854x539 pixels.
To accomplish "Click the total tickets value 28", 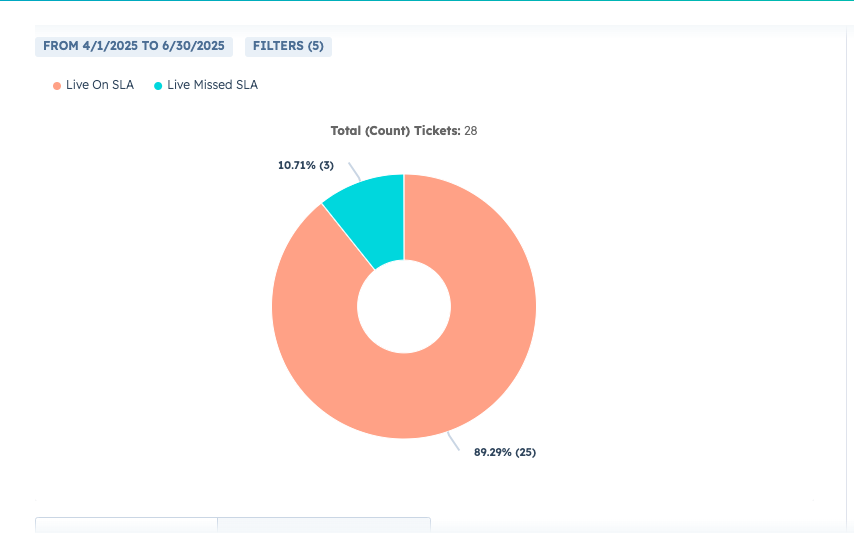I will 471,131.
